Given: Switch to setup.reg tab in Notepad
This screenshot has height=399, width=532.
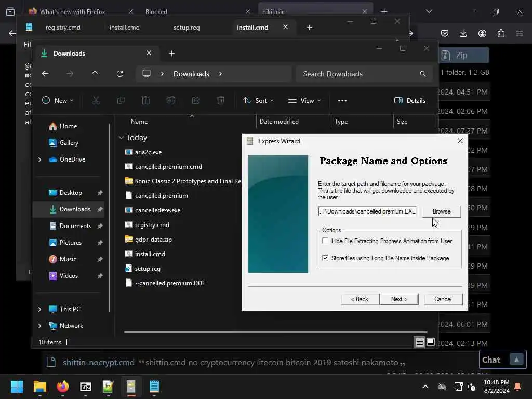Looking at the screenshot, I should 187,28.
